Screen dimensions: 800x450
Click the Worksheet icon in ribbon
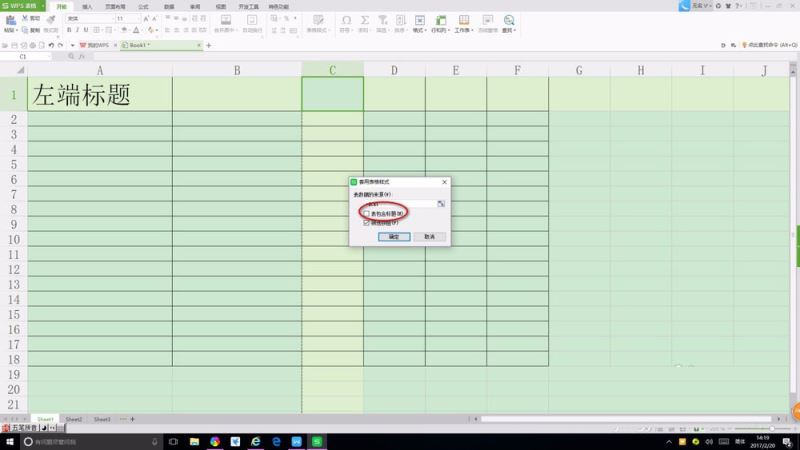[x=464, y=20]
